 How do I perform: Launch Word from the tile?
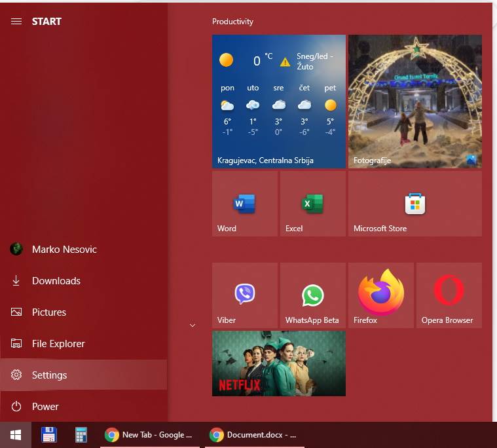245,204
